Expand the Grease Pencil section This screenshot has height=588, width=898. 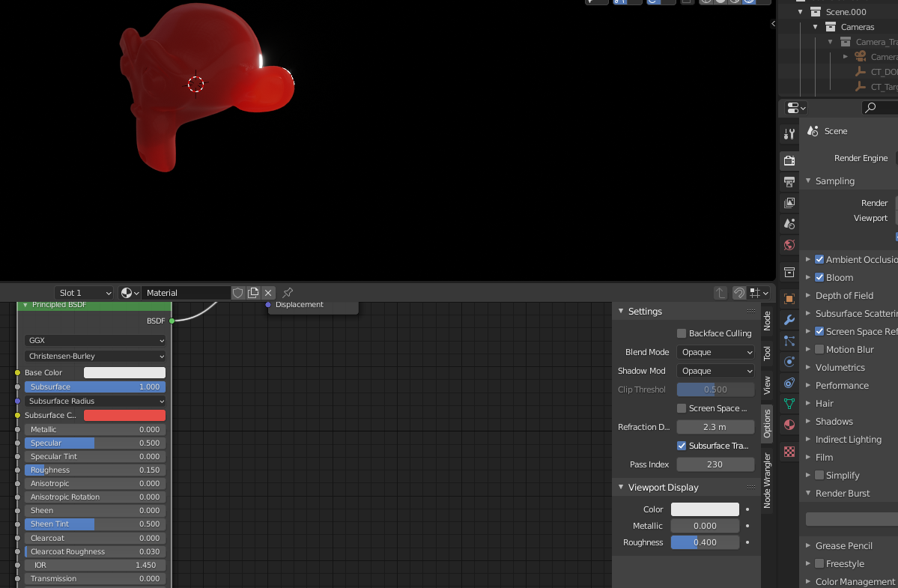807,545
